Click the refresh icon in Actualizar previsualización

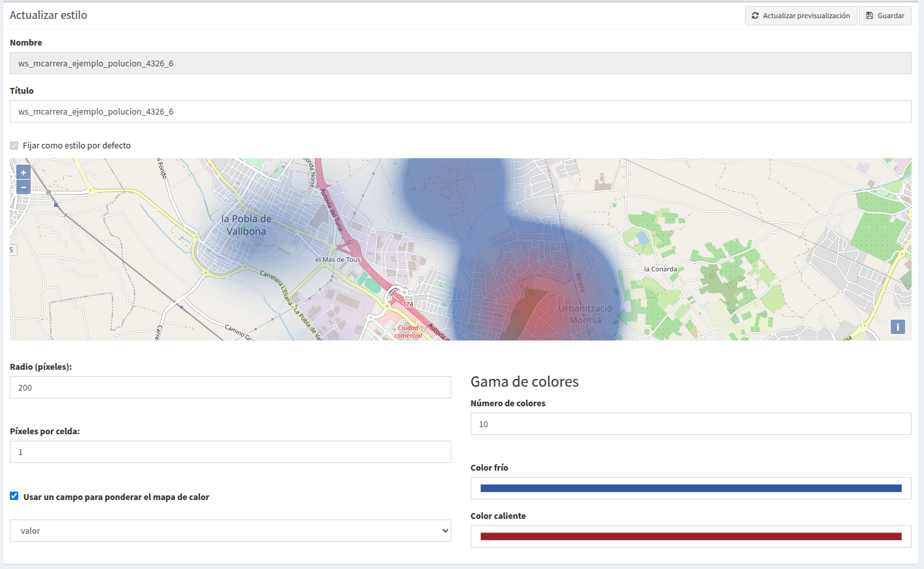click(755, 16)
